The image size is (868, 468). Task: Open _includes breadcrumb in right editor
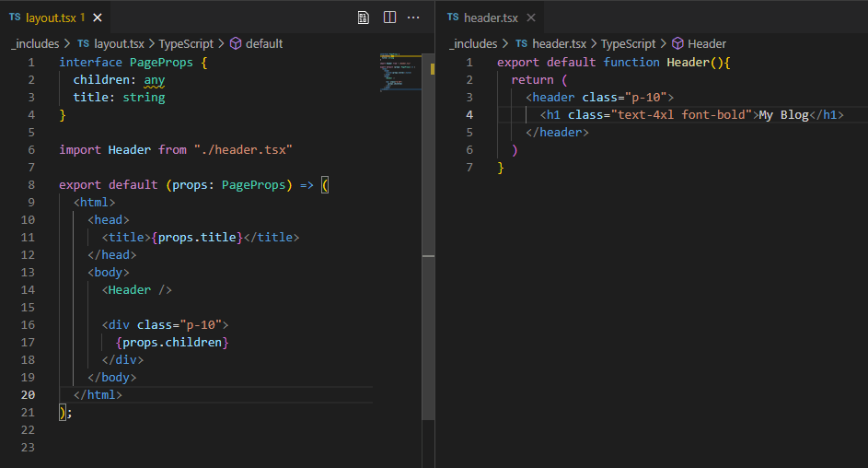pos(473,43)
